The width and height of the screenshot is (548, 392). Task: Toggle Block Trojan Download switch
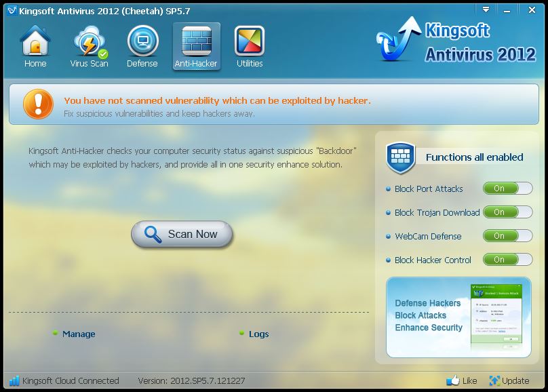pyautogui.click(x=507, y=212)
